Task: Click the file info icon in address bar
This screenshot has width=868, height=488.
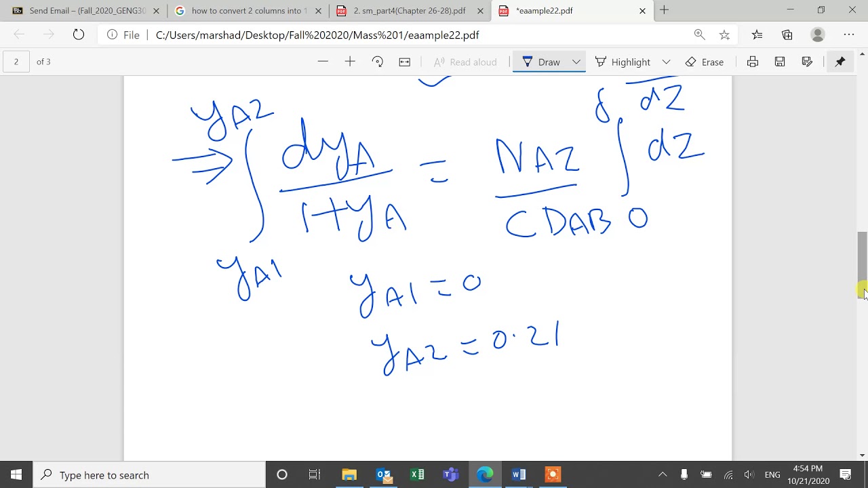Action: click(112, 35)
